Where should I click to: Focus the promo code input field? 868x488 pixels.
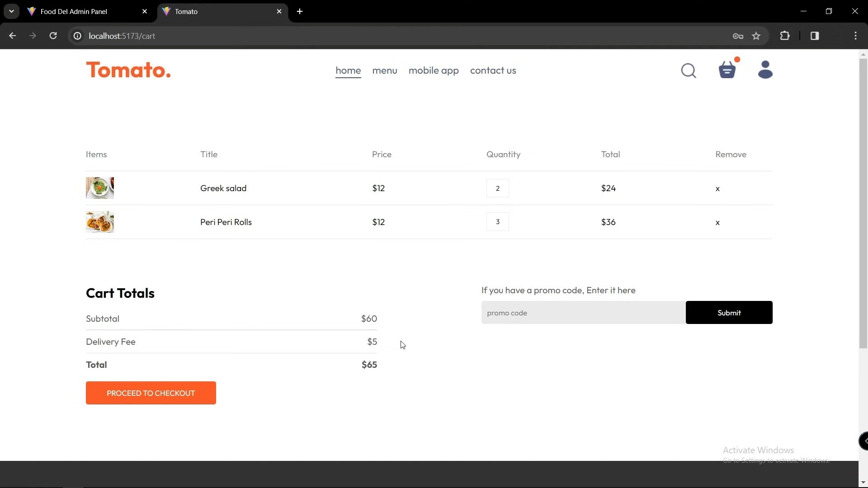(x=583, y=313)
